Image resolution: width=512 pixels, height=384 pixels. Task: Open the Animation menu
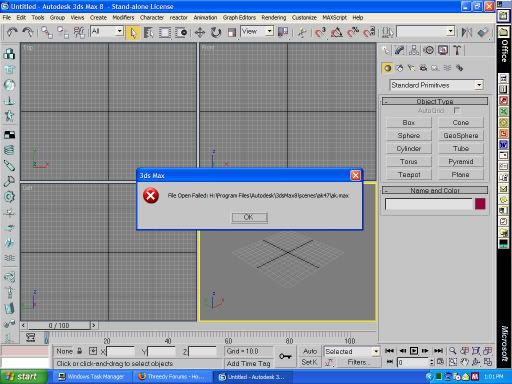coord(205,18)
